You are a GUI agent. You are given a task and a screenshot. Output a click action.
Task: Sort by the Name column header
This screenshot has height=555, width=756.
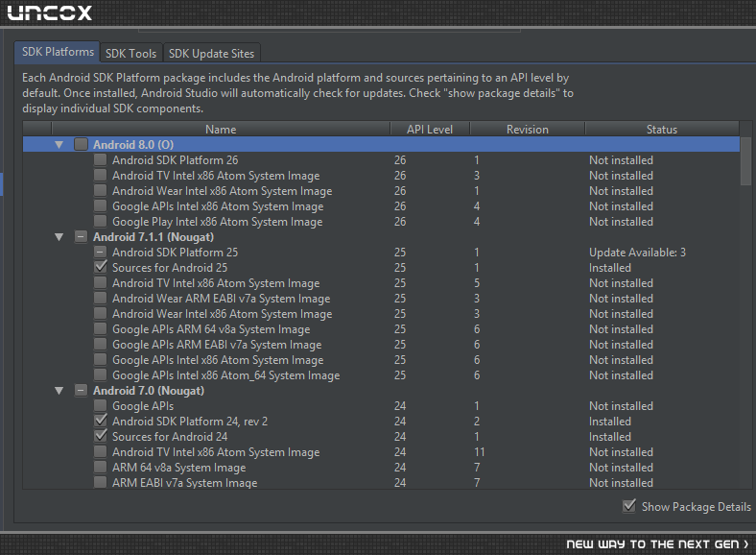(221, 130)
